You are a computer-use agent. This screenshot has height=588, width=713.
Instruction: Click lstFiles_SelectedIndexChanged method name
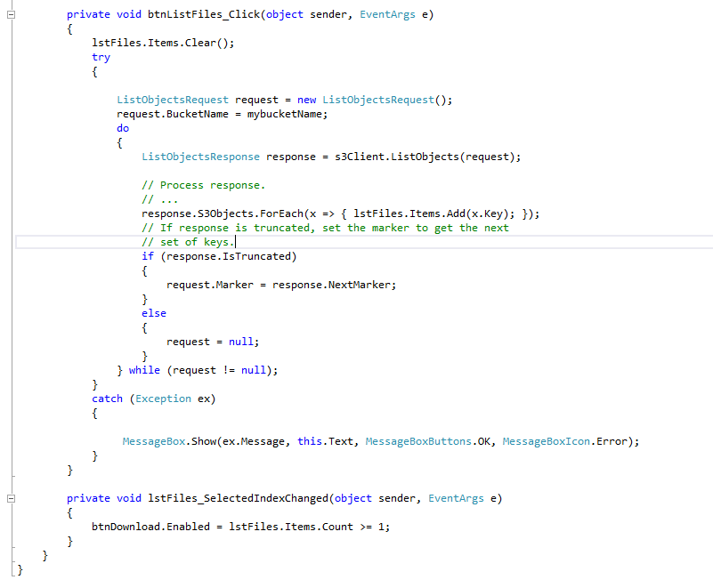click(x=238, y=498)
